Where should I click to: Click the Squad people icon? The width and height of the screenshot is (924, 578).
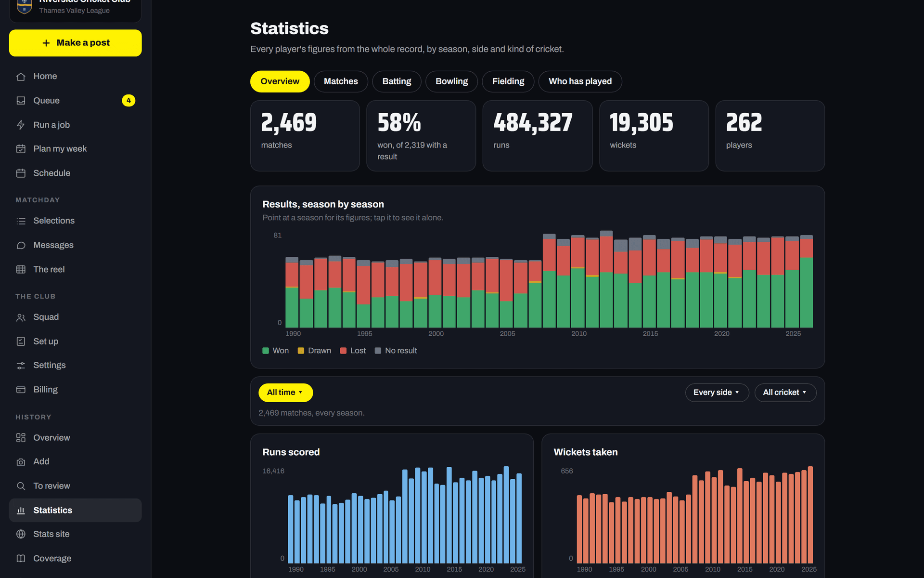[x=21, y=317]
